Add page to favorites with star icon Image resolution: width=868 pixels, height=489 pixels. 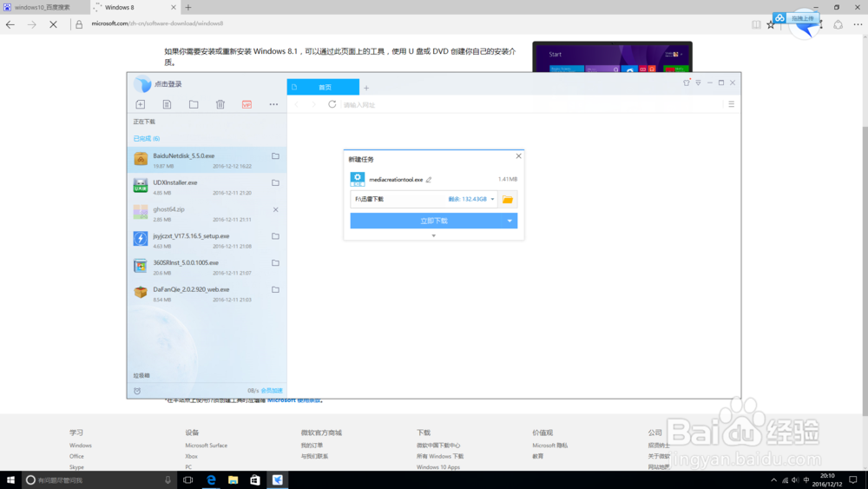(x=771, y=24)
